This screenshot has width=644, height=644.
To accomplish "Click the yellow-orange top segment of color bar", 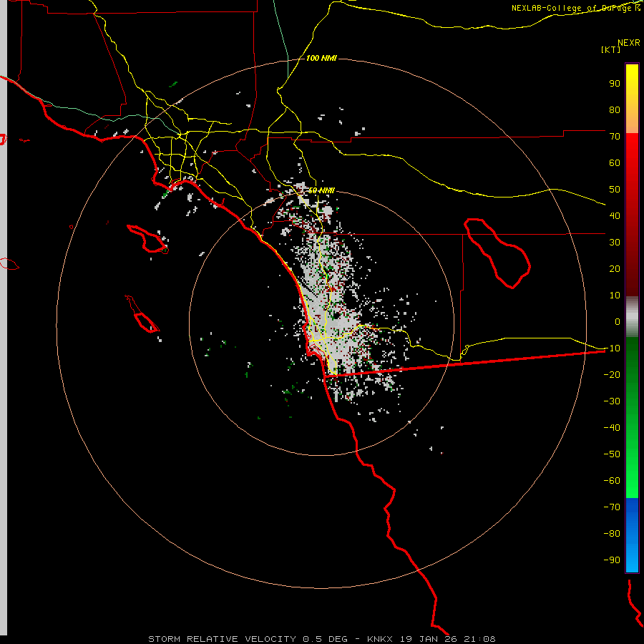I will (x=632, y=99).
